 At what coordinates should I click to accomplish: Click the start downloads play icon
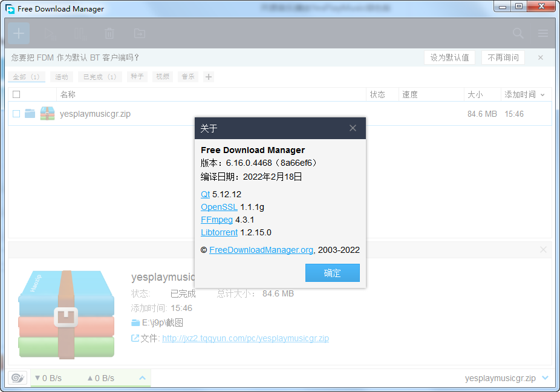point(50,34)
